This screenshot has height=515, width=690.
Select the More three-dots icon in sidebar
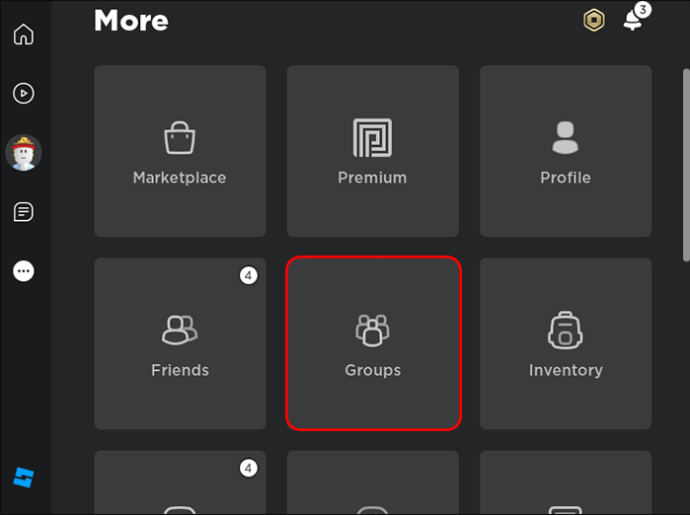pos(23,271)
